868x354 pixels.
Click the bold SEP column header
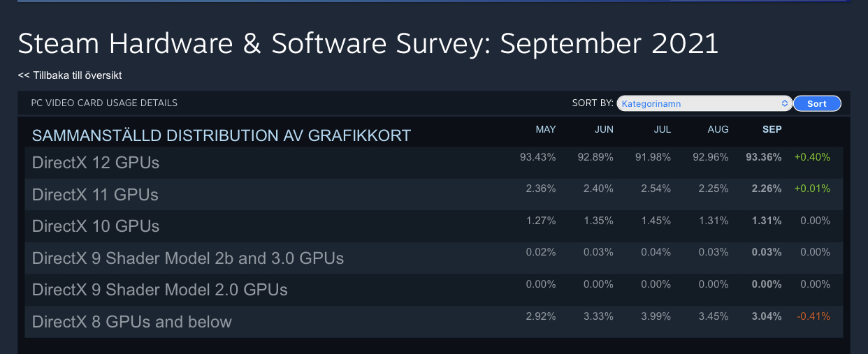[x=772, y=129]
